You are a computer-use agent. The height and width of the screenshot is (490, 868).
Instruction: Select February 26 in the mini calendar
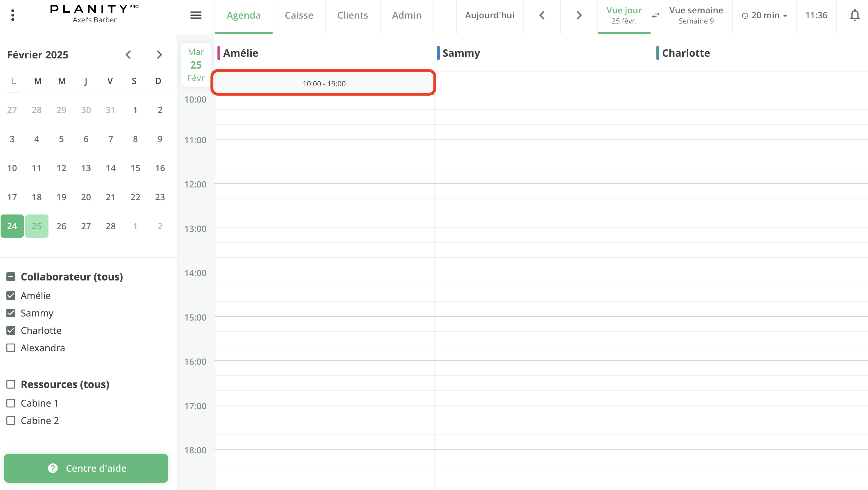click(61, 226)
